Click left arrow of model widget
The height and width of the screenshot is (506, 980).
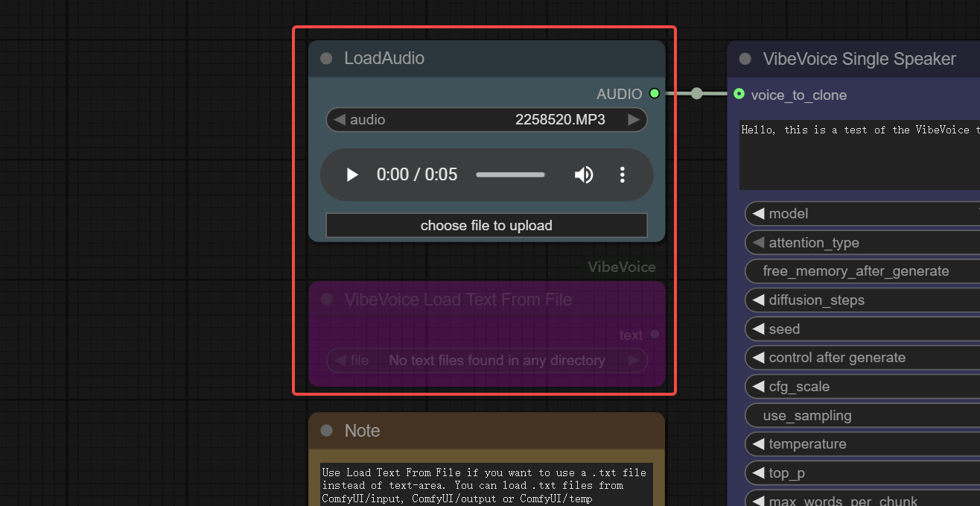[x=758, y=214]
